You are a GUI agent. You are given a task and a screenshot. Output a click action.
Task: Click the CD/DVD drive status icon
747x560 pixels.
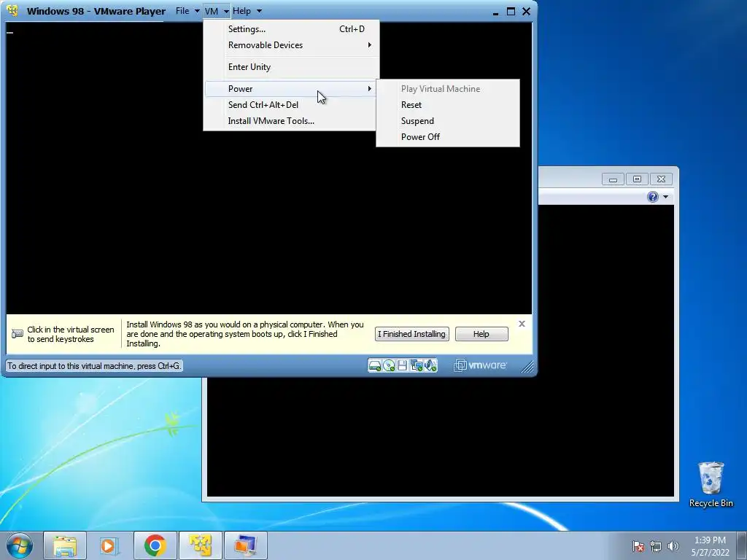[x=389, y=366]
